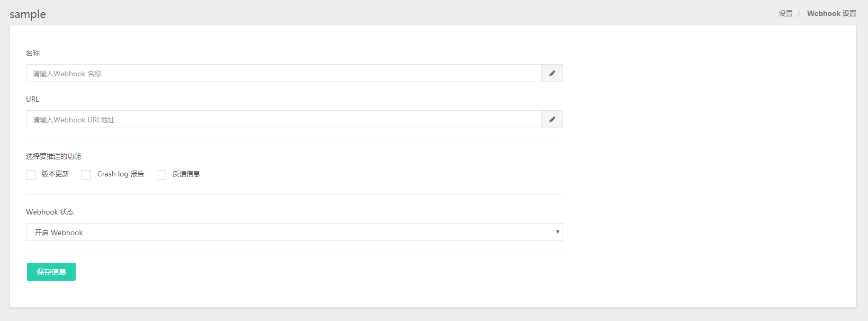Click the Webhook 状态 label

click(50, 212)
